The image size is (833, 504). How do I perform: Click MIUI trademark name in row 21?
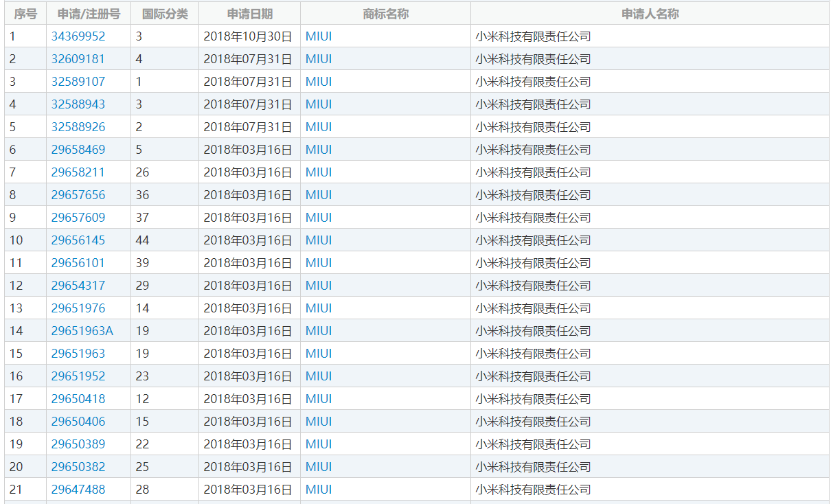pos(319,490)
